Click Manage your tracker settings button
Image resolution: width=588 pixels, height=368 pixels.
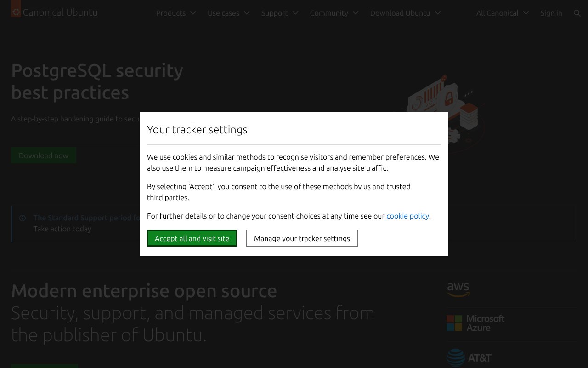[x=302, y=238]
